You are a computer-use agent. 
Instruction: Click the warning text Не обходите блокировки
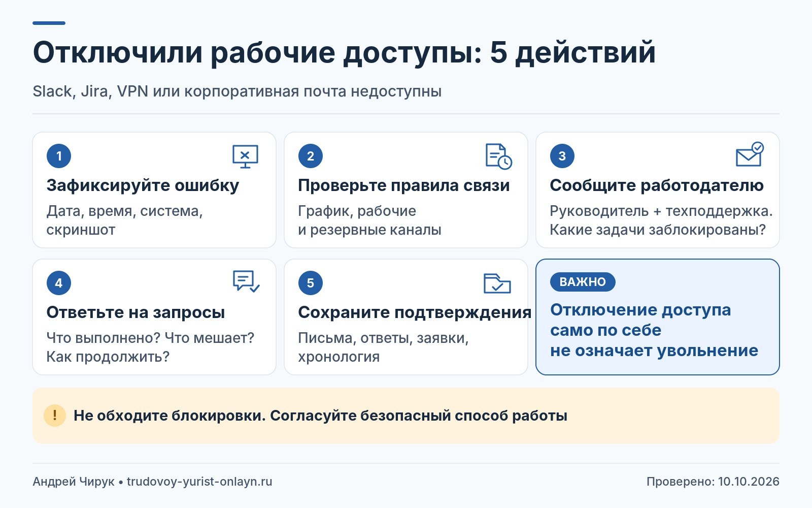tap(170, 416)
